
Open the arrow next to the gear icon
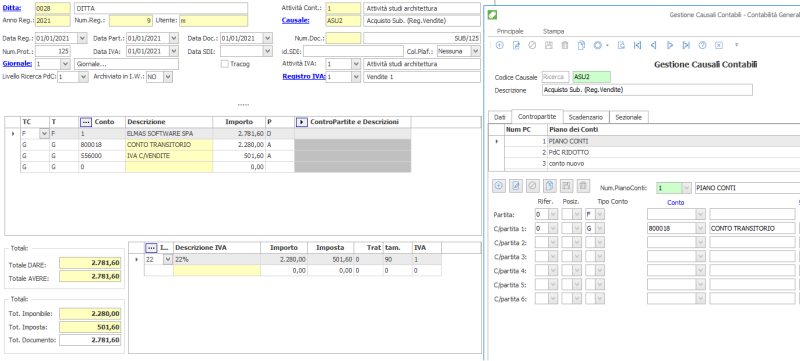(608, 45)
